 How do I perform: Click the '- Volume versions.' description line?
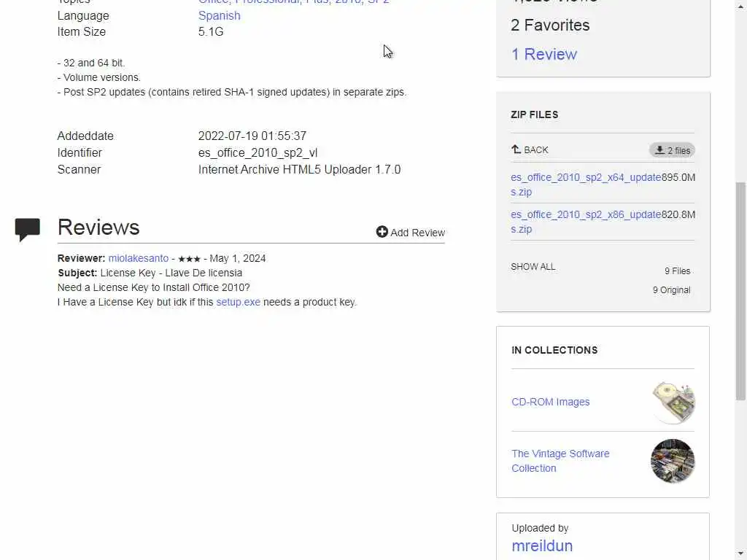pyautogui.click(x=99, y=77)
